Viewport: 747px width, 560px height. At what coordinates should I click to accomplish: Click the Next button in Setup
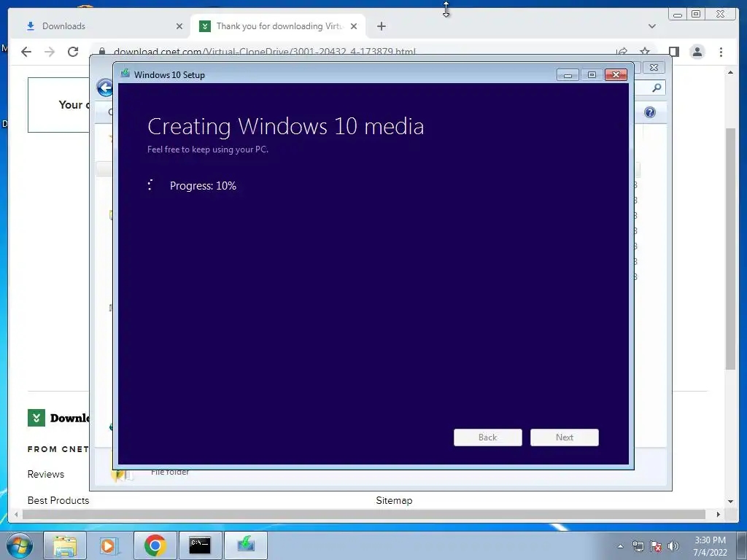565,437
